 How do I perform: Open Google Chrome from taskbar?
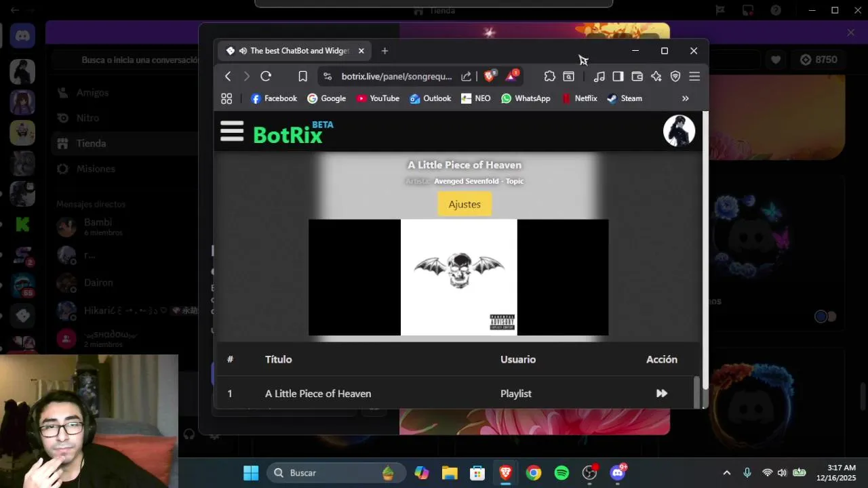(x=534, y=472)
